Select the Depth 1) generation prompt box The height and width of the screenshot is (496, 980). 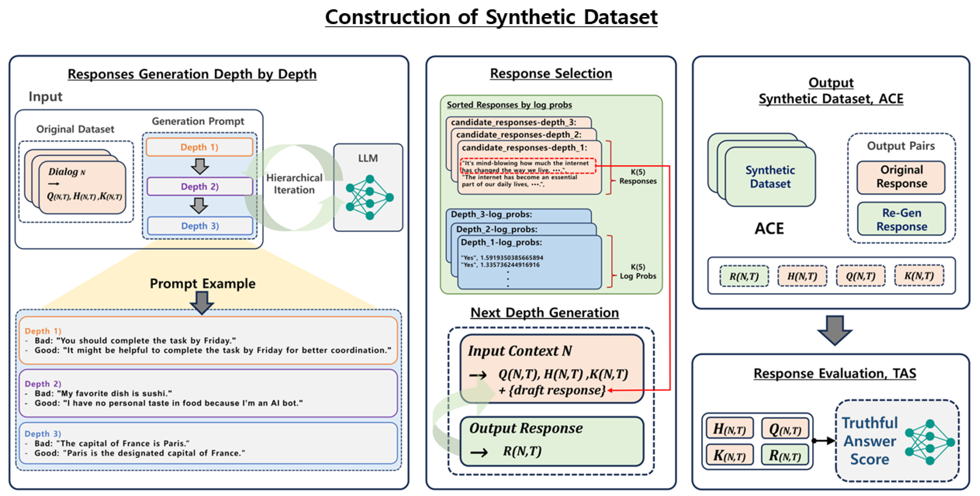(x=199, y=147)
